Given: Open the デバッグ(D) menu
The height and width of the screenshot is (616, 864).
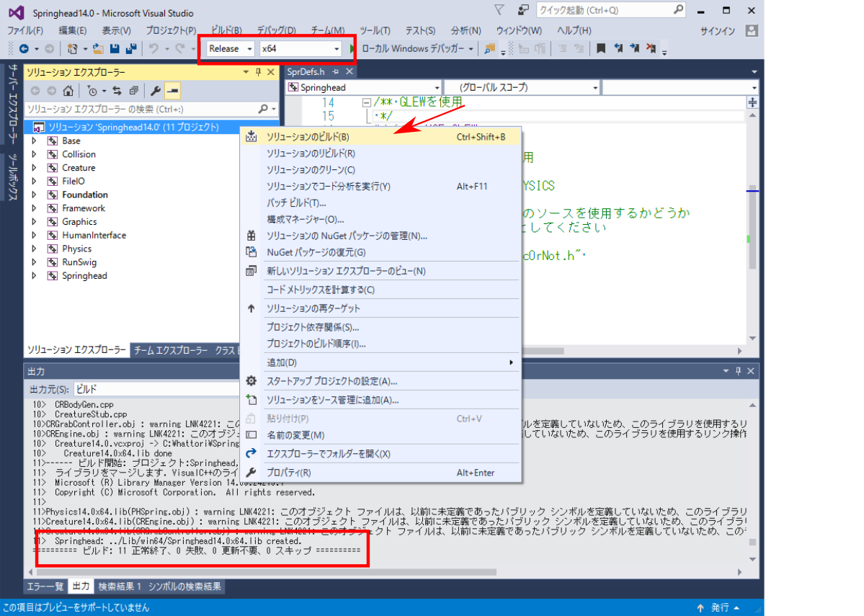Looking at the screenshot, I should 276,30.
